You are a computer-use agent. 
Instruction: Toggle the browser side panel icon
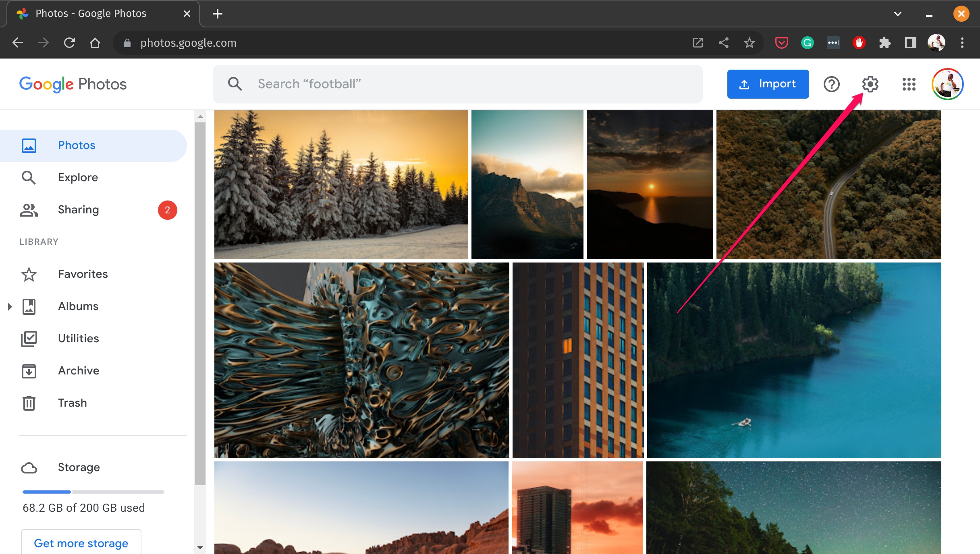click(x=910, y=43)
